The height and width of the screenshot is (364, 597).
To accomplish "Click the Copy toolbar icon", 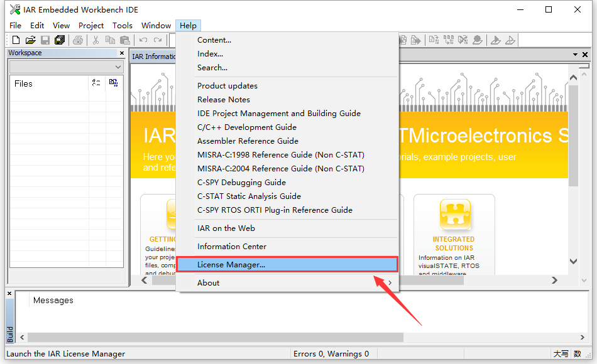I will (110, 40).
